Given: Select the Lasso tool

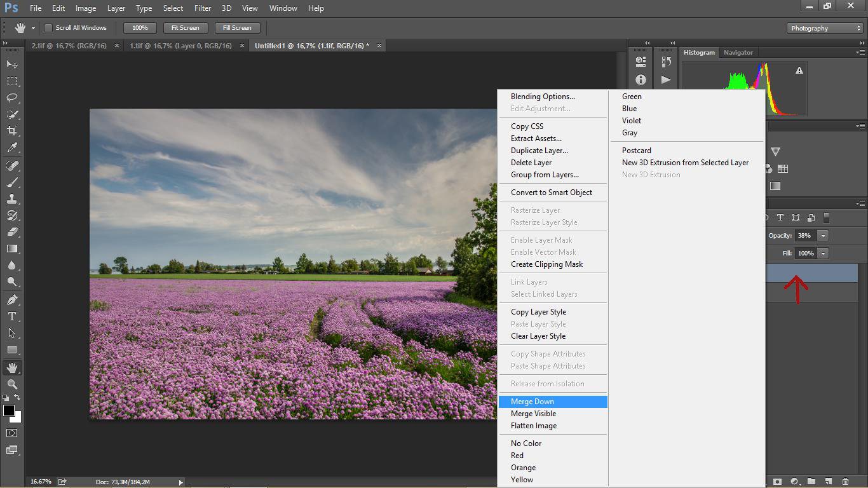Looking at the screenshot, I should (12, 98).
